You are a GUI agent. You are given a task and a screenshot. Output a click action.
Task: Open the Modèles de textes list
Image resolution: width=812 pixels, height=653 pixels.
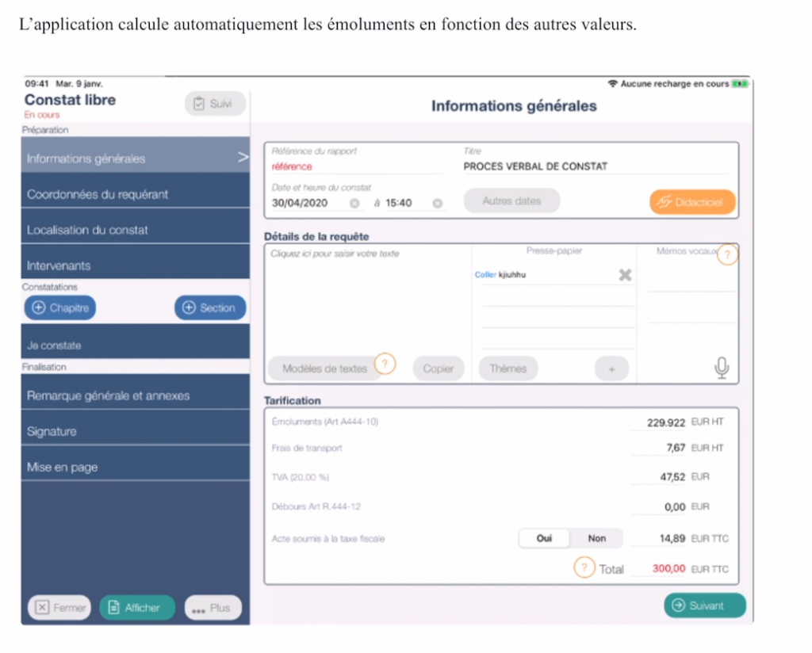pyautogui.click(x=324, y=369)
